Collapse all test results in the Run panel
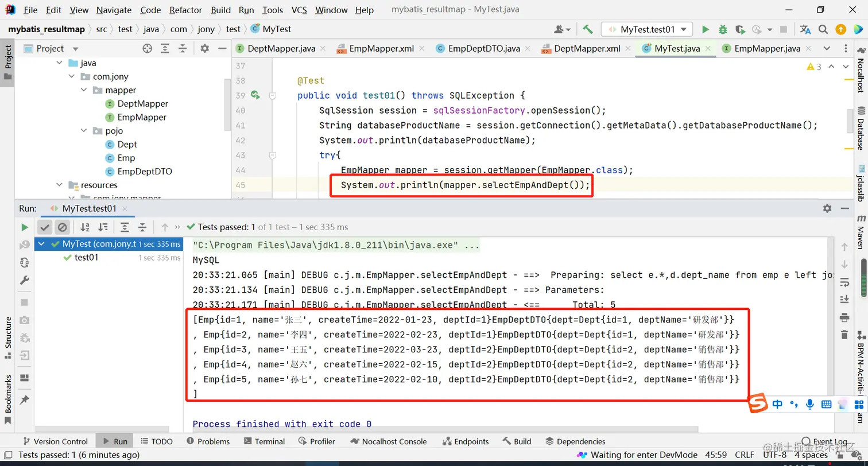 pos(143,227)
